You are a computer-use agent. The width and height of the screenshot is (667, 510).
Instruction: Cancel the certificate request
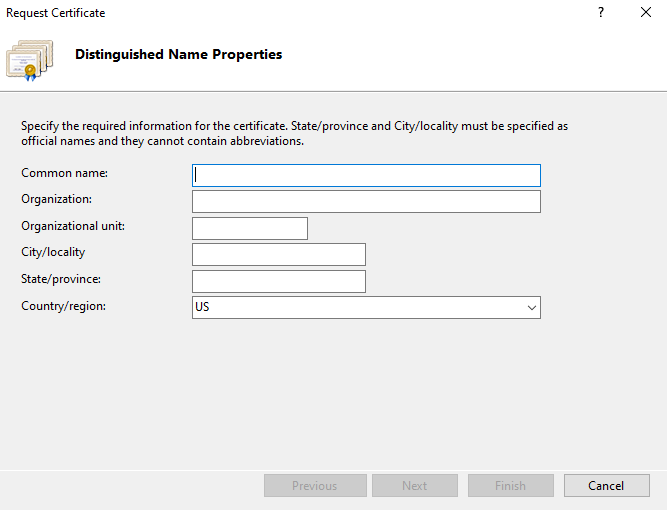click(x=606, y=486)
